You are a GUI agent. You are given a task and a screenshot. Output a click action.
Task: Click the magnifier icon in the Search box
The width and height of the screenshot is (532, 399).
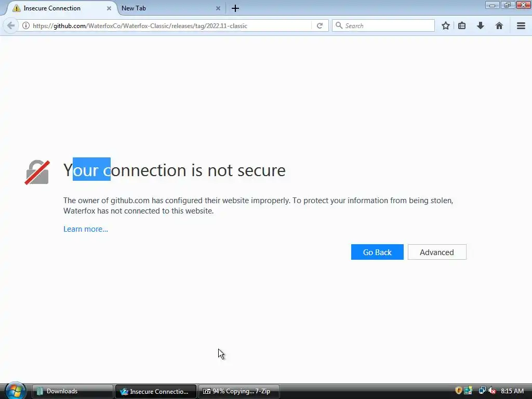coord(339,25)
